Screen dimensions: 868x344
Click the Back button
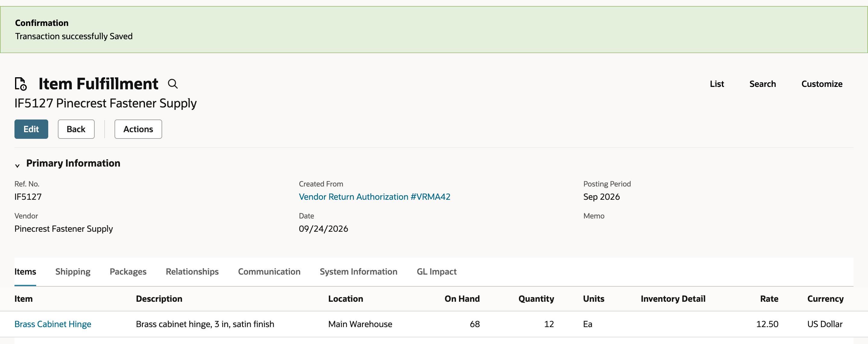pyautogui.click(x=76, y=129)
